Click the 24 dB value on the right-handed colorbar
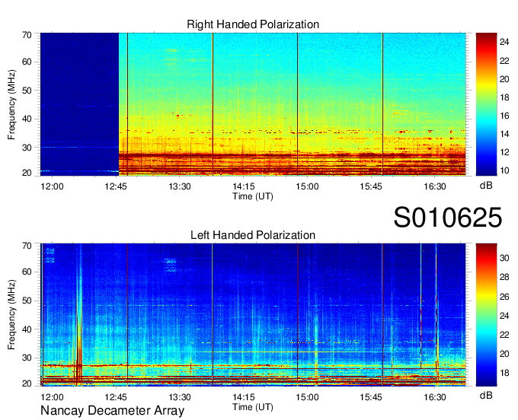Viewport: 518px width, 420px height. (x=504, y=42)
